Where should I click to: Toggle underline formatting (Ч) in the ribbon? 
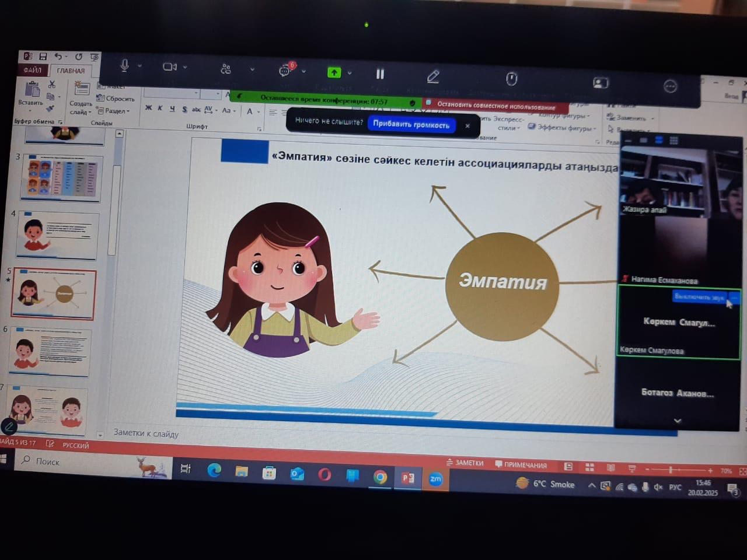(172, 108)
